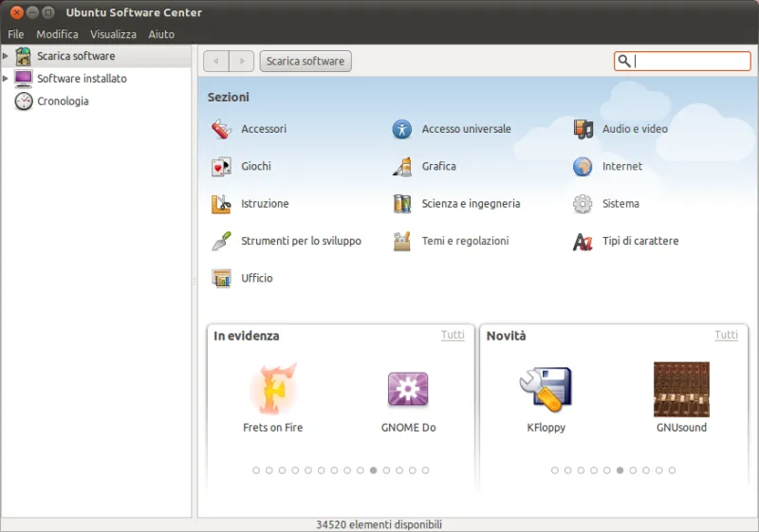This screenshot has width=759, height=532.
Task: Click the Accesso universale label
Action: pos(466,129)
